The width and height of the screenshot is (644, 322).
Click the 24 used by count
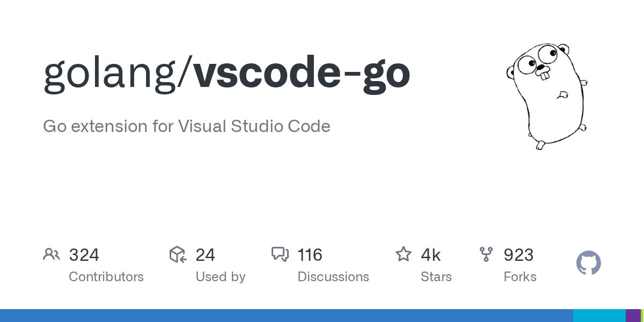(206, 254)
